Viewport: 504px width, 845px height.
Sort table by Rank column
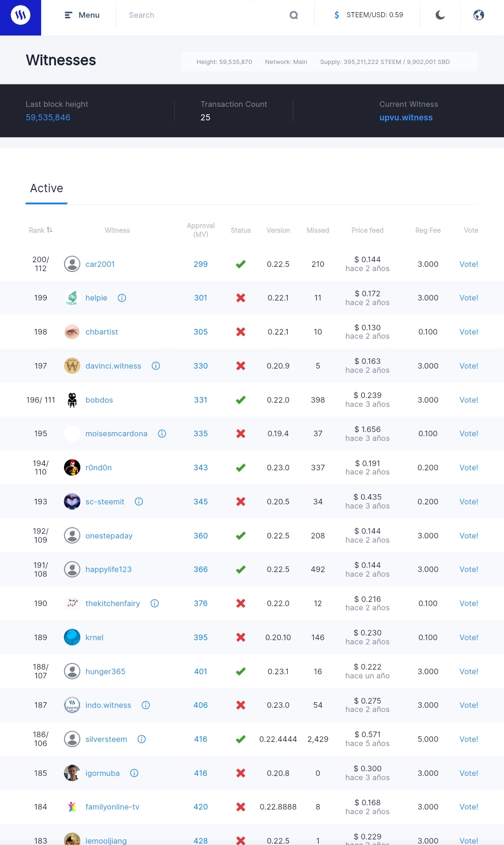point(41,230)
